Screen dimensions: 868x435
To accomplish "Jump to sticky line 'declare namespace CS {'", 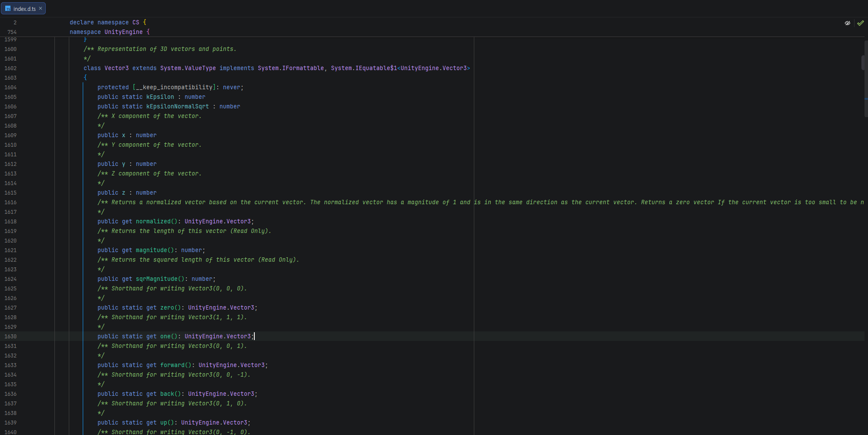I will pyautogui.click(x=108, y=22).
